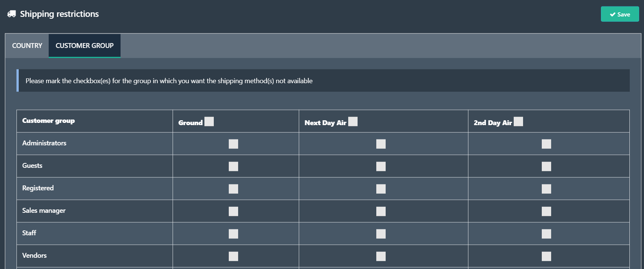This screenshot has width=644, height=269.
Task: Check the Next Day Air header checkbox
Action: (353, 122)
